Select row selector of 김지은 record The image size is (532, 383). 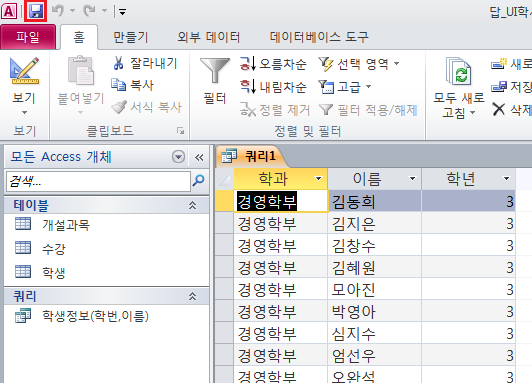(225, 224)
